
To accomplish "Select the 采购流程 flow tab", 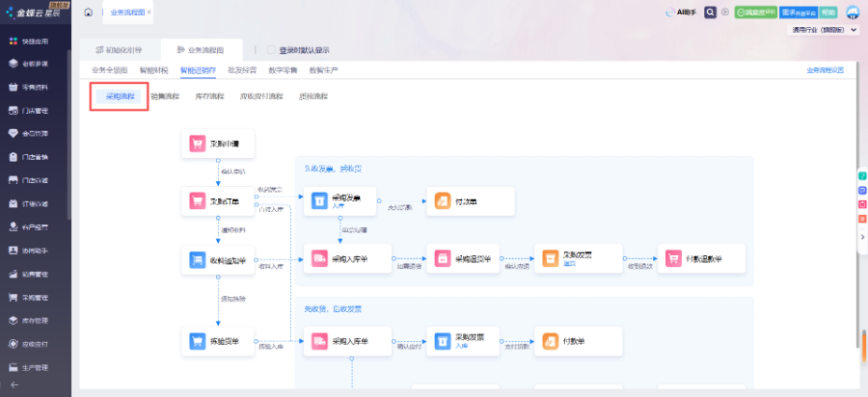I will click(121, 96).
